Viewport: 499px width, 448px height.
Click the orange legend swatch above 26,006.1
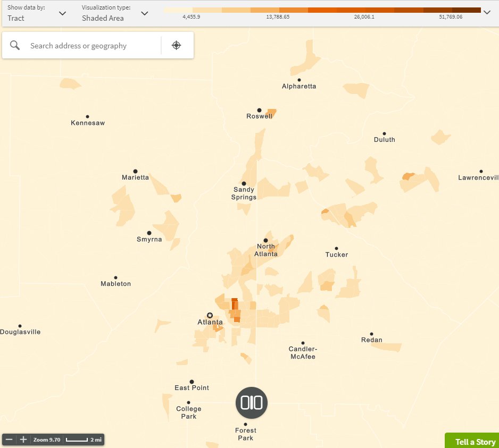[351, 10]
